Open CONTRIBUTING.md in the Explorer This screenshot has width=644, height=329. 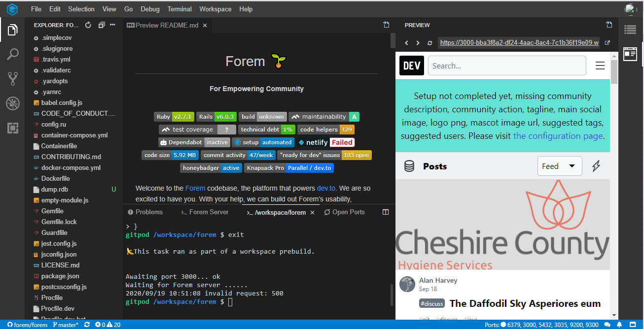coord(71,157)
